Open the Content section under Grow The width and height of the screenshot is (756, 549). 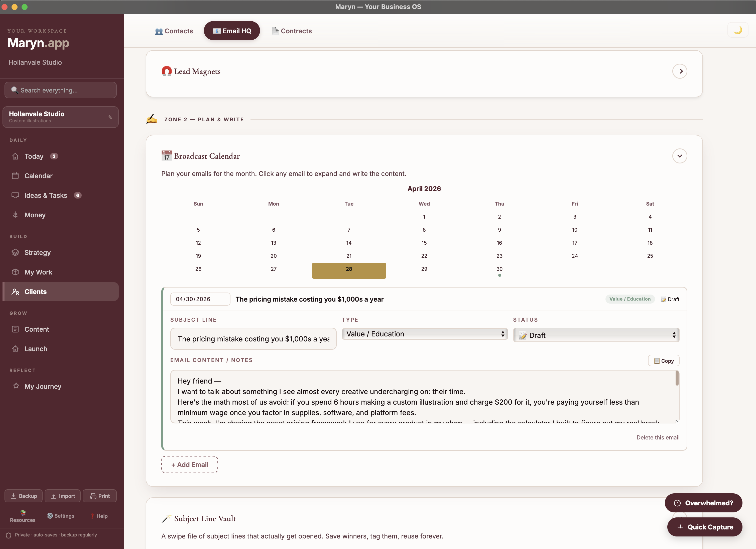point(37,329)
